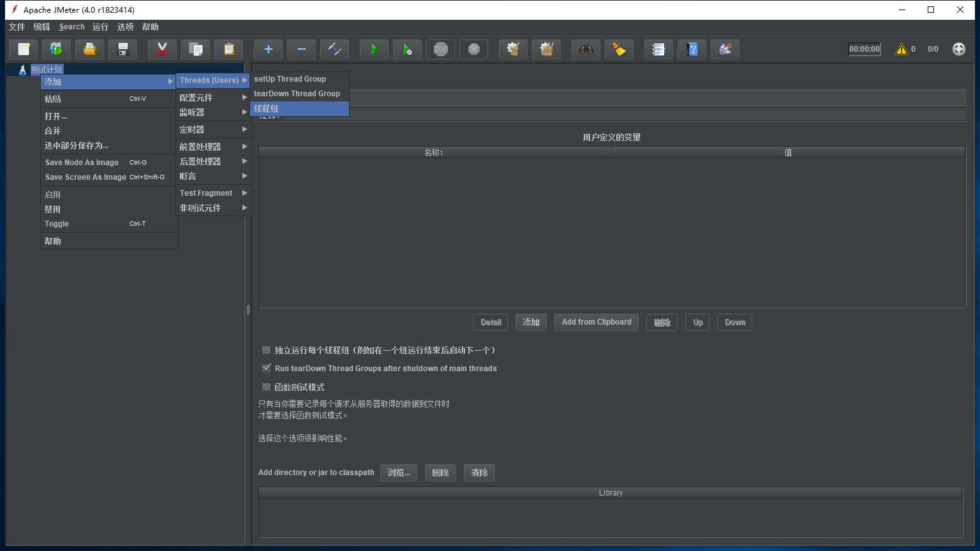The image size is (980, 551).
Task: Open the 编辑 menu
Action: (x=41, y=27)
